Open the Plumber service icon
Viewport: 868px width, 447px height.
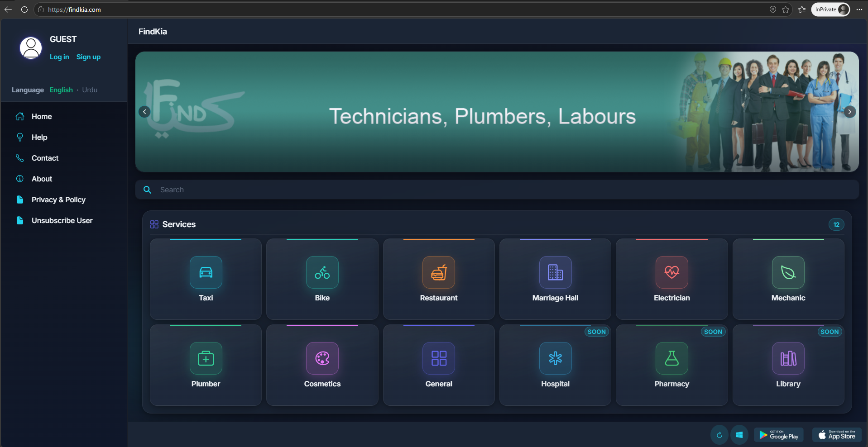pyautogui.click(x=206, y=358)
